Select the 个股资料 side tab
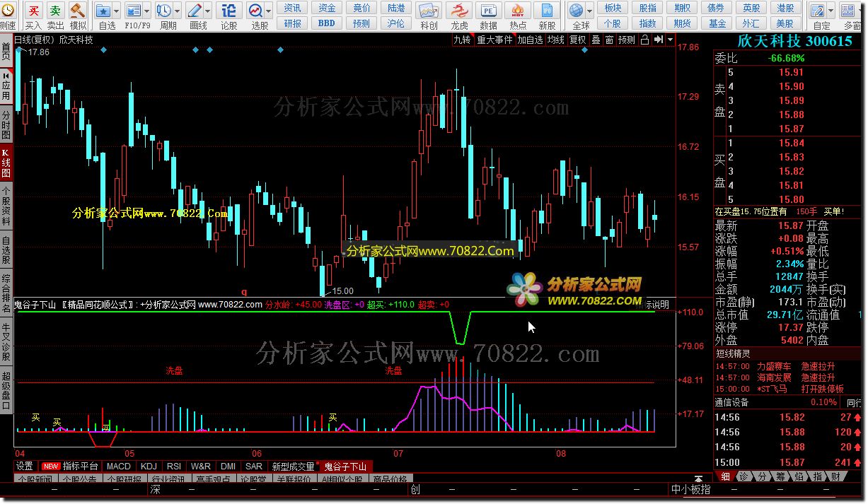Image resolution: width=868 pixels, height=504 pixels. coord(6,206)
